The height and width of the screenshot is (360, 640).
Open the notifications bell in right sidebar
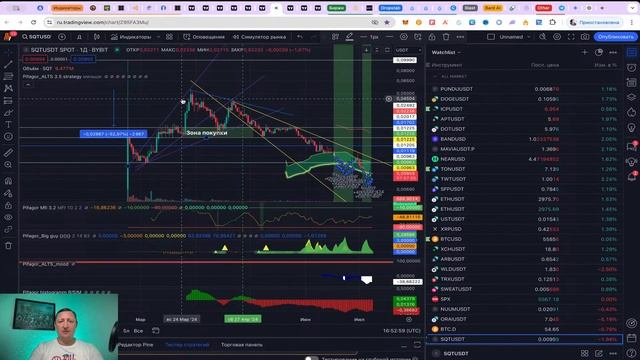(x=631, y=176)
